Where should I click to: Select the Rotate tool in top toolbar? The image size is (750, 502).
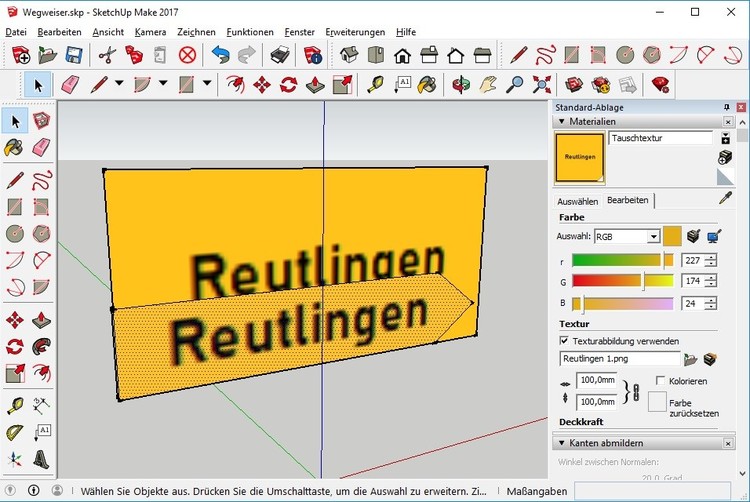point(288,85)
